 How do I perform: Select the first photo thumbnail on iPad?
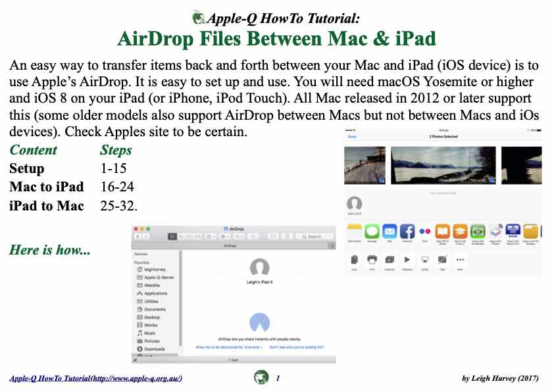[365, 165]
